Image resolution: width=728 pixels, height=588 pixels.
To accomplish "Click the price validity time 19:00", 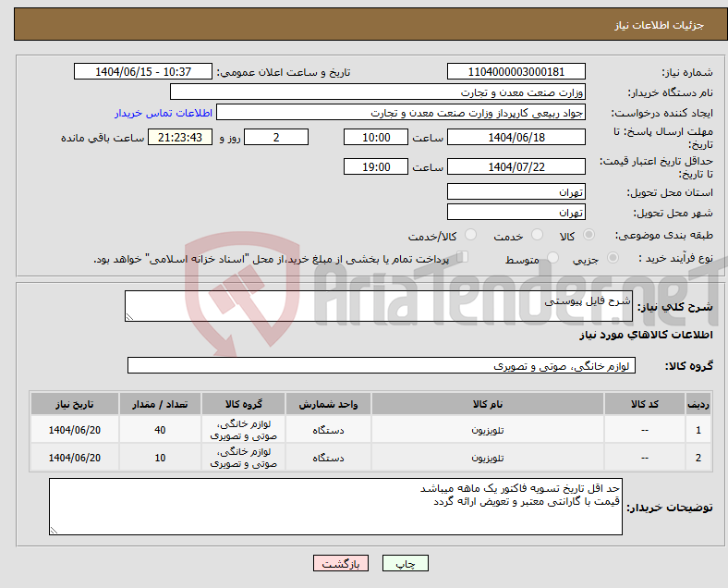I will coord(376,166).
